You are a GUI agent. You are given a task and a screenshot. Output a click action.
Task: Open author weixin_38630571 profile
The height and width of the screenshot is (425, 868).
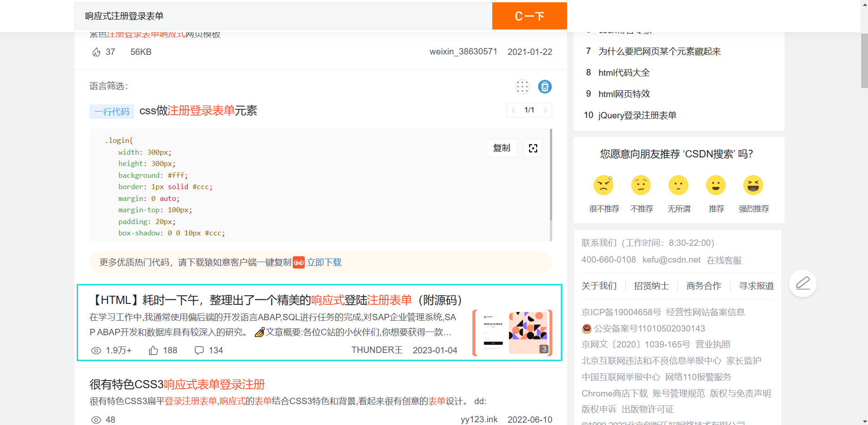(463, 52)
